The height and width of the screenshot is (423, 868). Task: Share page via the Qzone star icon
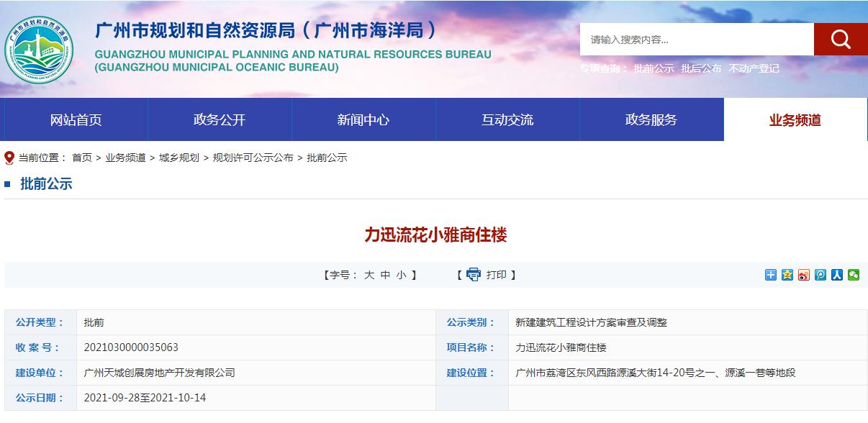(787, 274)
